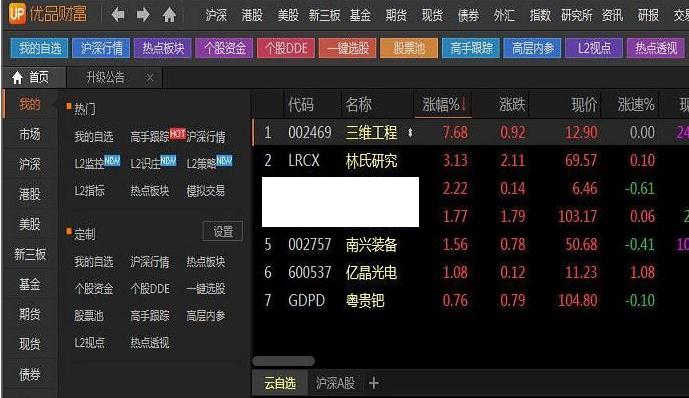
Task: Click the forward arrow navigation icon
Action: tap(143, 15)
